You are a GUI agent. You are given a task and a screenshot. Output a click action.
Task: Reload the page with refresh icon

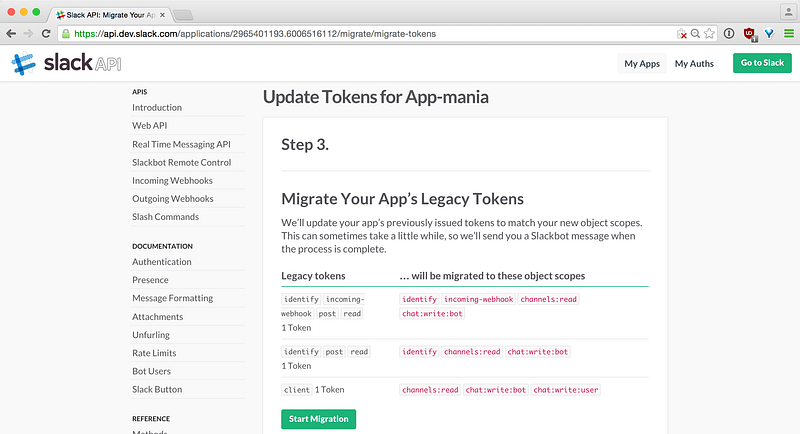tap(46, 34)
